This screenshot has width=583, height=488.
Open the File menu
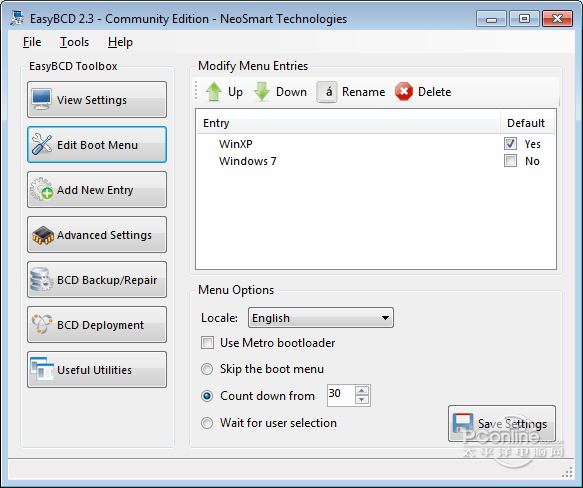coord(32,42)
